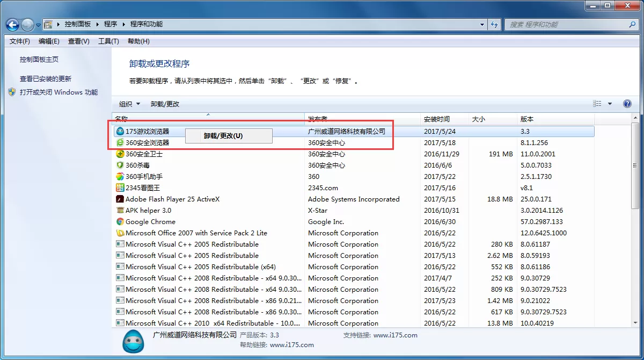Click the Forward navigation arrow button
Screen dimensions: 644x360
[28, 24]
